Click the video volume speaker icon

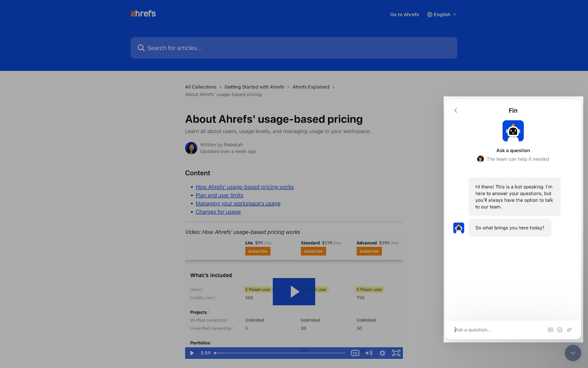coord(369,353)
